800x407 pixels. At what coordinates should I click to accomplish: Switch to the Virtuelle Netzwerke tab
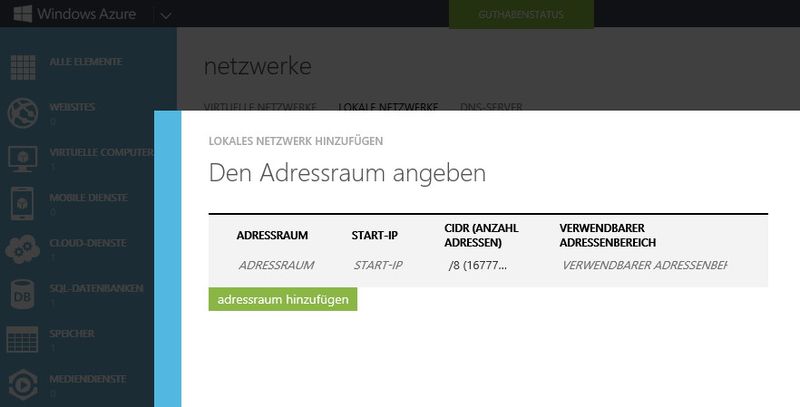260,106
